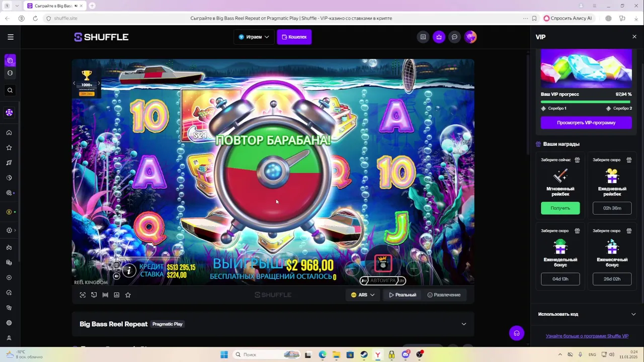Open favorites star in the left sidebar
Image resolution: width=644 pixels, height=362 pixels.
9,148
